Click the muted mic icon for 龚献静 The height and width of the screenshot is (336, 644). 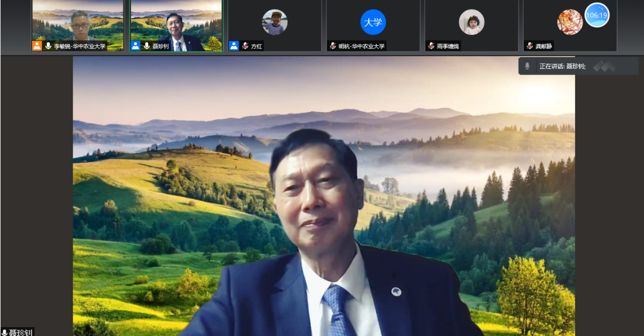point(530,46)
